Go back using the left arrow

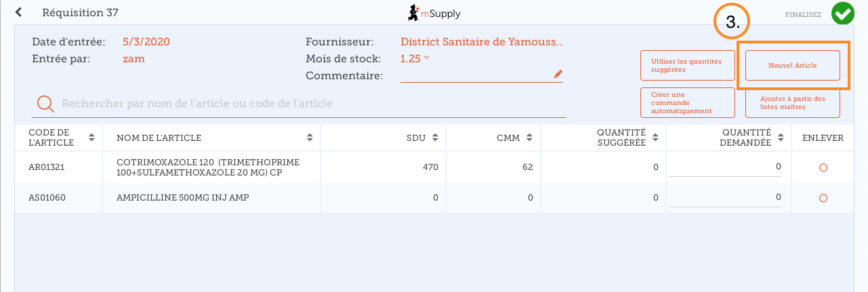point(18,12)
